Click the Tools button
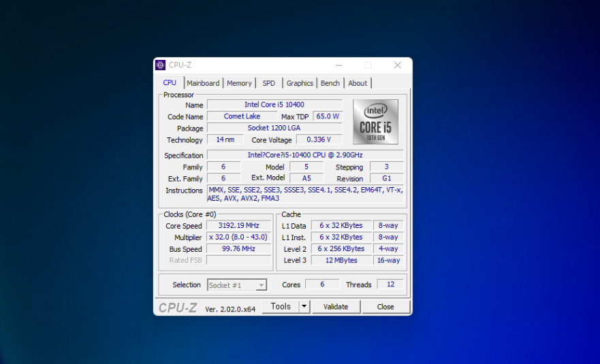Screen dimensions: 600x364 281,307
